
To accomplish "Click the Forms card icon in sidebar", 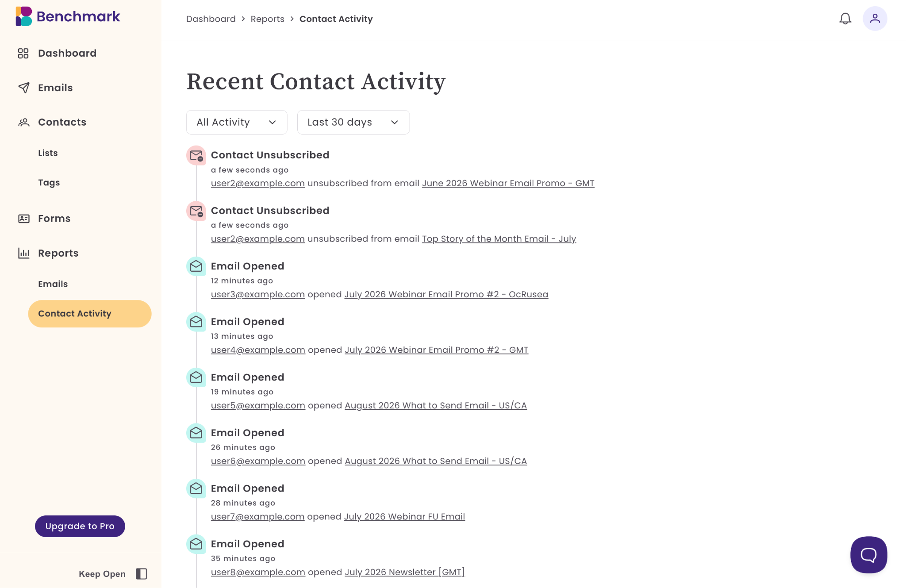I will [x=24, y=219].
